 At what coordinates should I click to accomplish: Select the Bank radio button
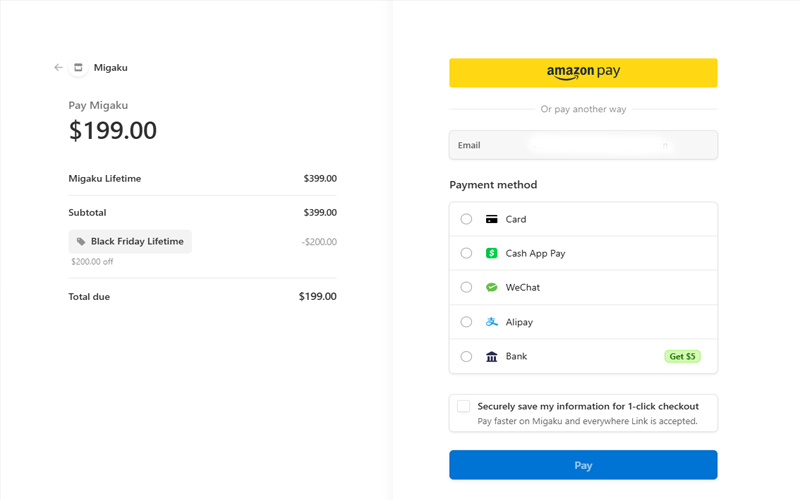tap(466, 356)
